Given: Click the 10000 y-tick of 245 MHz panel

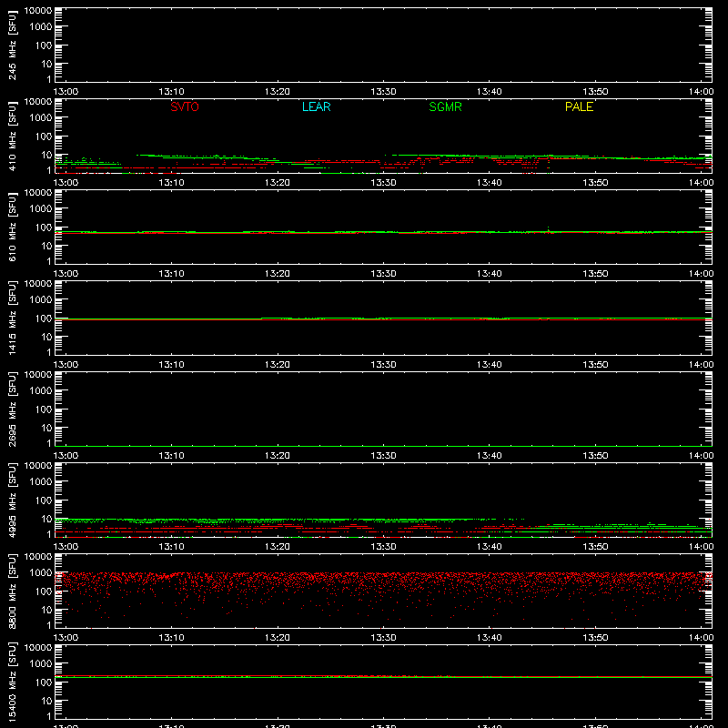Looking at the screenshot, I should point(37,11).
